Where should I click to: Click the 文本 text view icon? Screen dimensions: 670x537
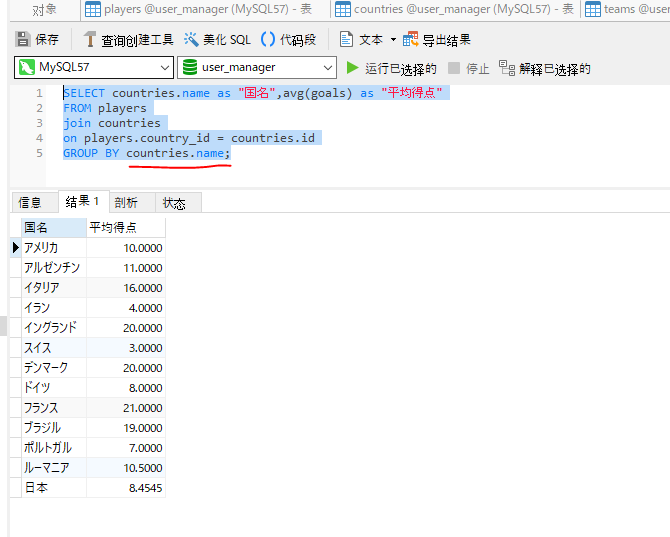346,39
